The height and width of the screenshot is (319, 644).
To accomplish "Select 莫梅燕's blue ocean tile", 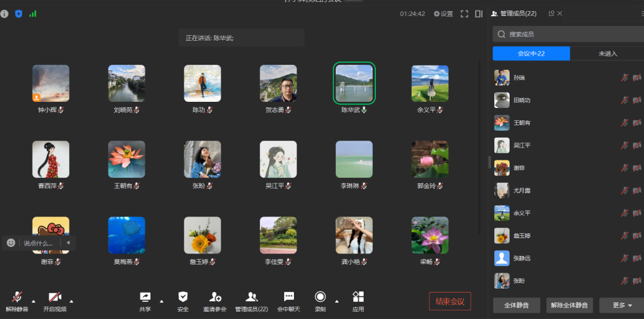I will (x=126, y=235).
